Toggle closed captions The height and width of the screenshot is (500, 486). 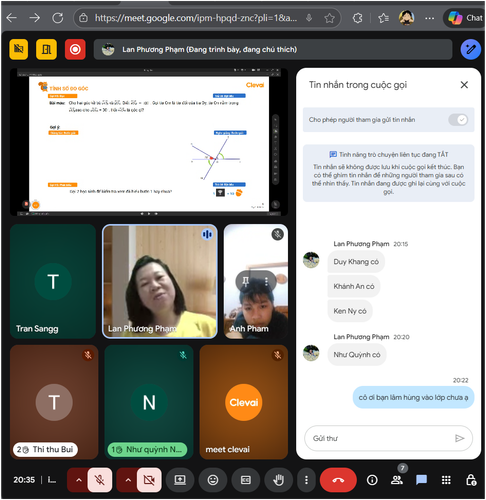246,480
